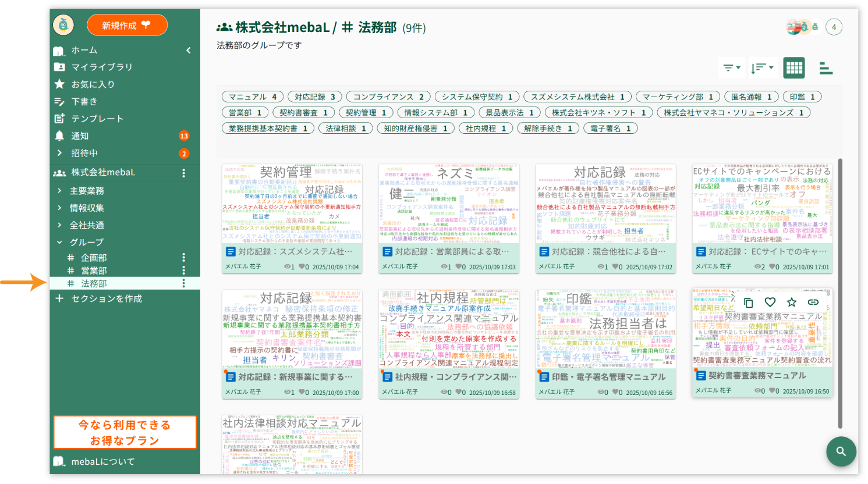Open the filter dropdown

tap(731, 68)
